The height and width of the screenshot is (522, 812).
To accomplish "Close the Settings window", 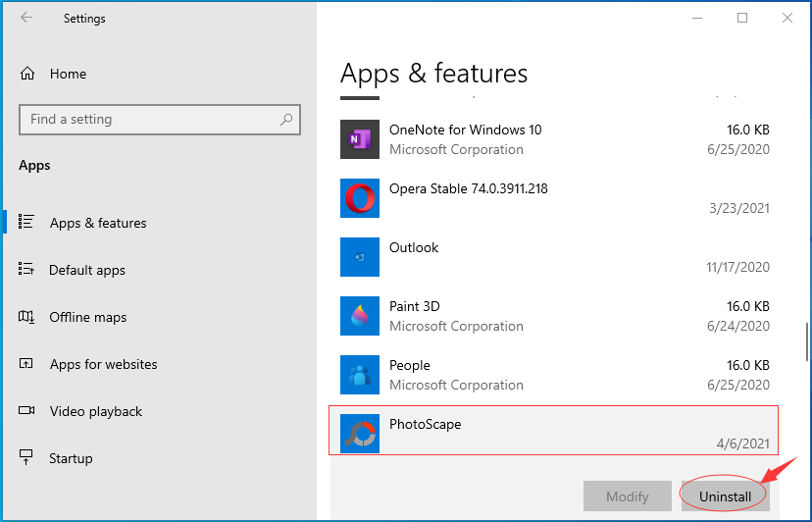I will point(787,18).
